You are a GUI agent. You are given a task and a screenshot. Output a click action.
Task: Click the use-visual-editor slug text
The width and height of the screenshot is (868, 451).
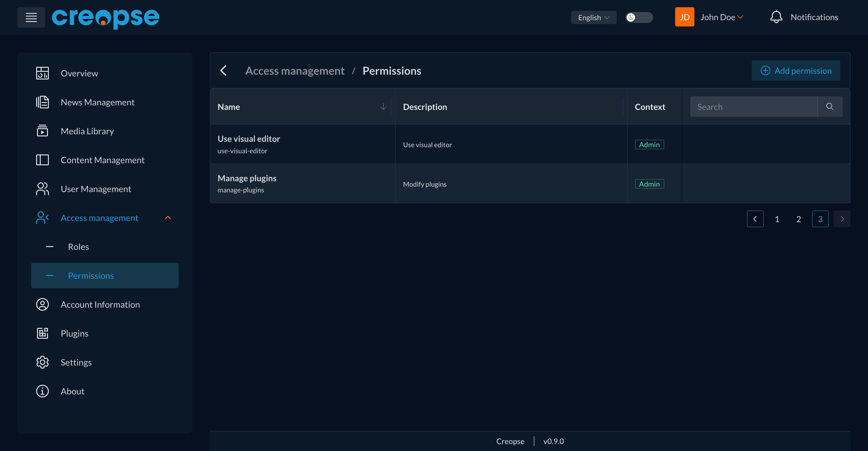(242, 151)
